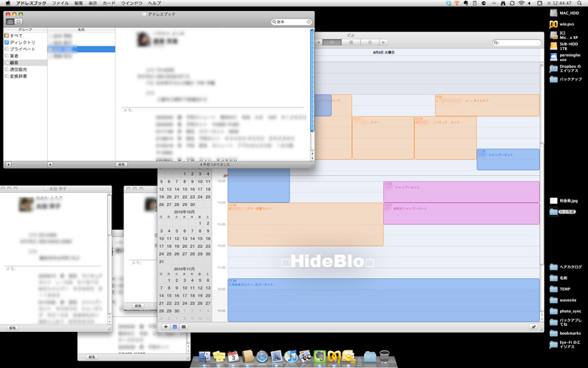This screenshot has height=368, width=588.
Task: Add a new calendar in iCal
Action: click(x=166, y=327)
